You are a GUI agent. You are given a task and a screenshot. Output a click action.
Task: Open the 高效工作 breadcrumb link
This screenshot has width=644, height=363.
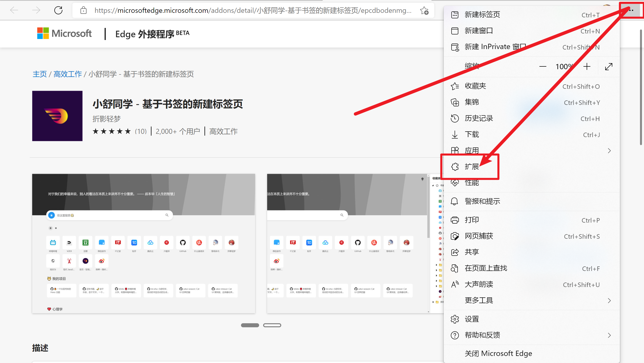(x=68, y=74)
